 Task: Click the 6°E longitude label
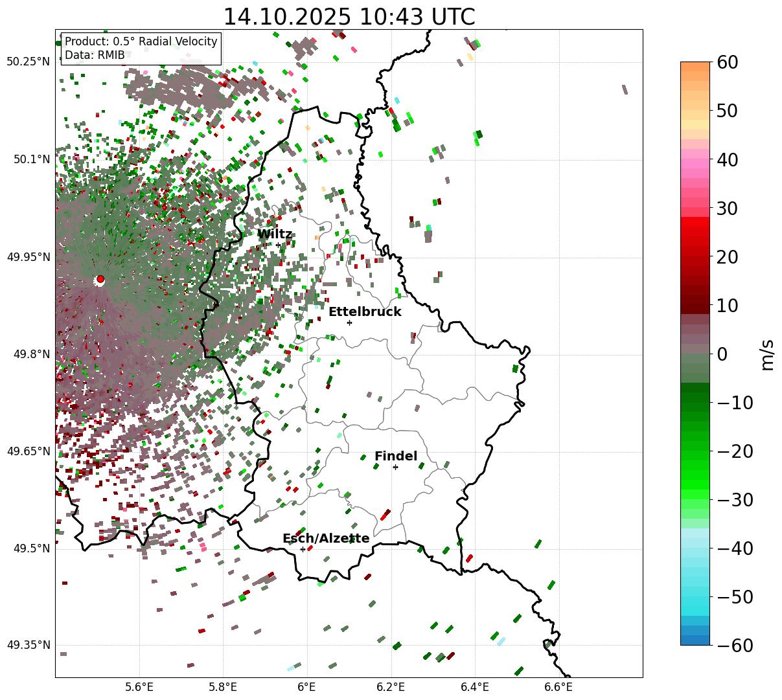(x=307, y=688)
